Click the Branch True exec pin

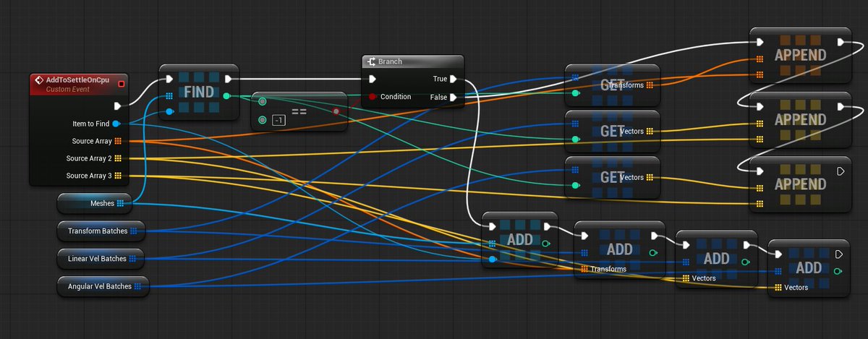tap(453, 80)
